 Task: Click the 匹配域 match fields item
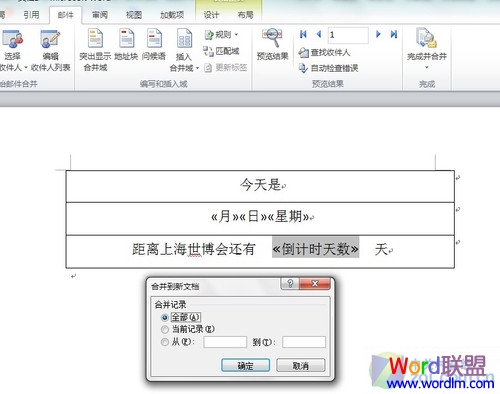coord(221,51)
